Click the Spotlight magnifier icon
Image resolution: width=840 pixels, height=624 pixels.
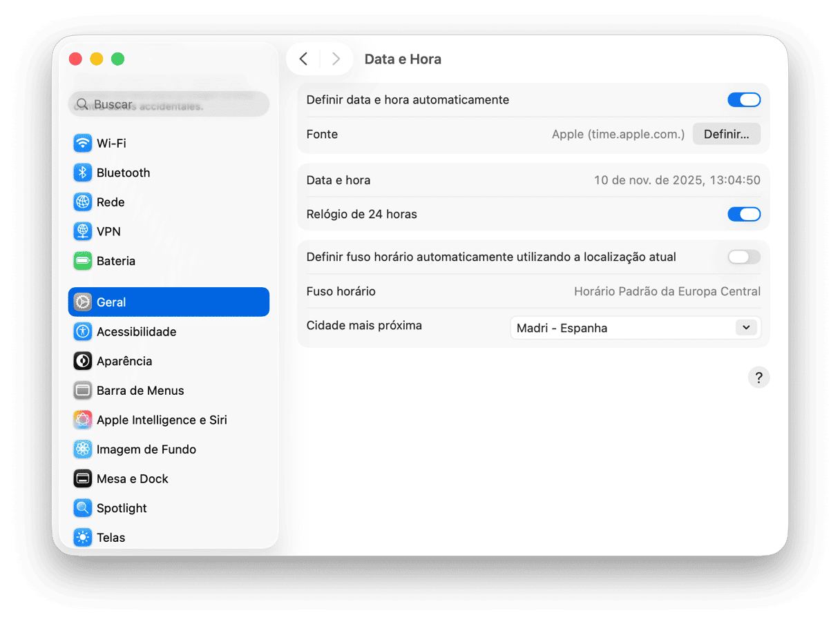point(83,508)
